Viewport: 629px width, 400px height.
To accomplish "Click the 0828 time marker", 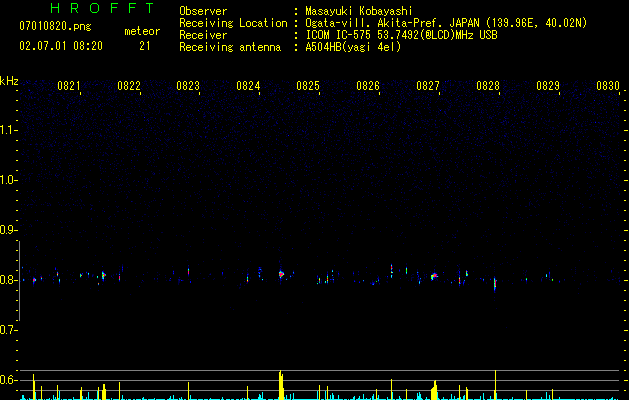I will [x=488, y=86].
